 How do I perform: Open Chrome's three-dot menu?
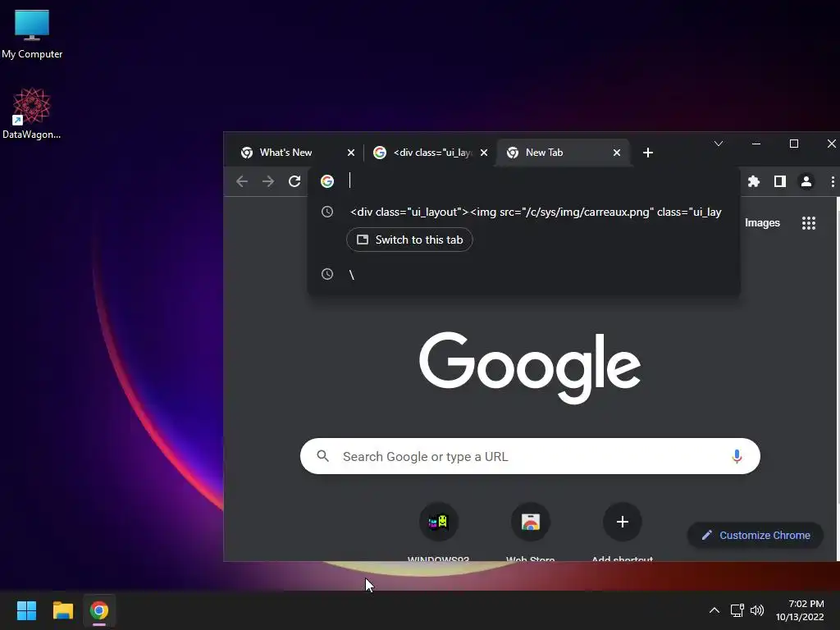833,181
